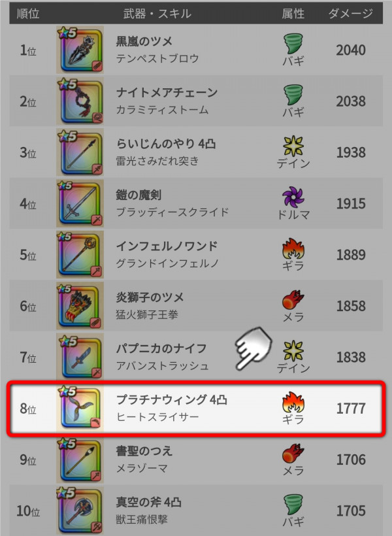Click the テンペストブロウ skill text
This screenshot has width=392, height=536.
(x=157, y=58)
